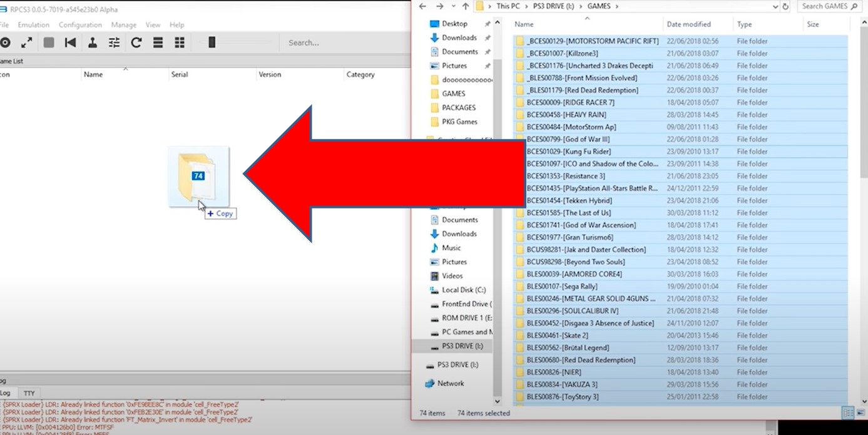Viewport: 868px width, 435px height.
Task: Switch RPCS3 game list to grid view
Action: pyautogui.click(x=180, y=43)
